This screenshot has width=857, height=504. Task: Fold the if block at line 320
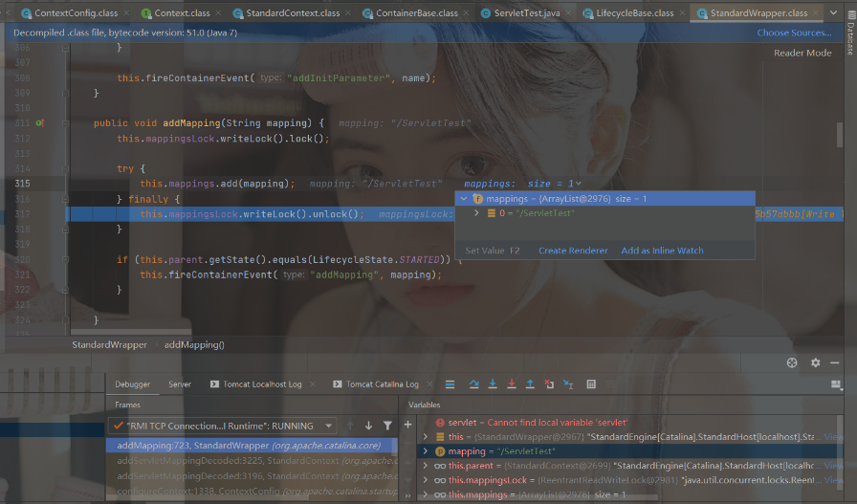click(65, 260)
